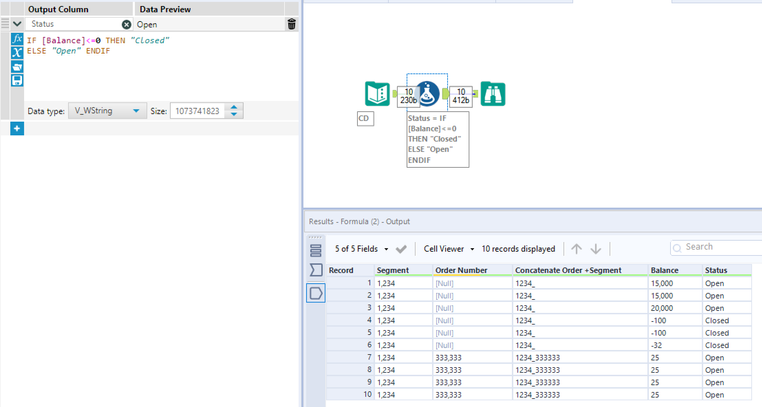Click the Formula tool output anchor
Viewport: 762px width, 407px height.
coord(445,94)
